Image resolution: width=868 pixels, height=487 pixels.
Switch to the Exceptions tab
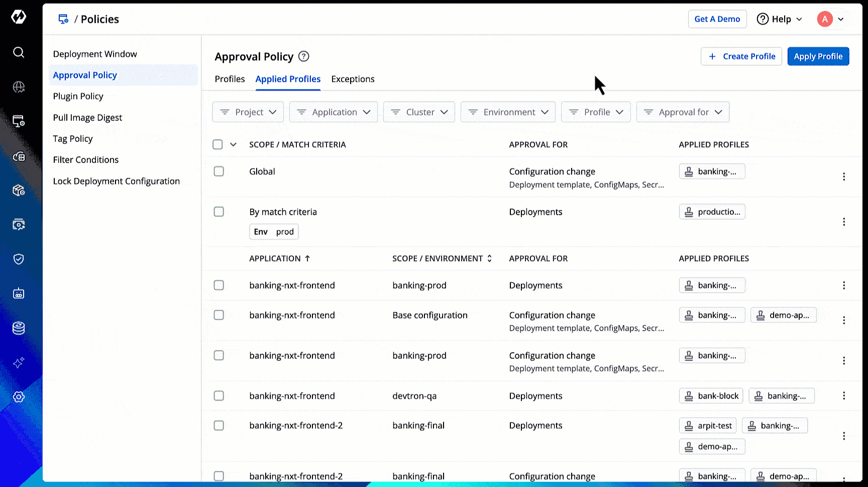point(353,79)
